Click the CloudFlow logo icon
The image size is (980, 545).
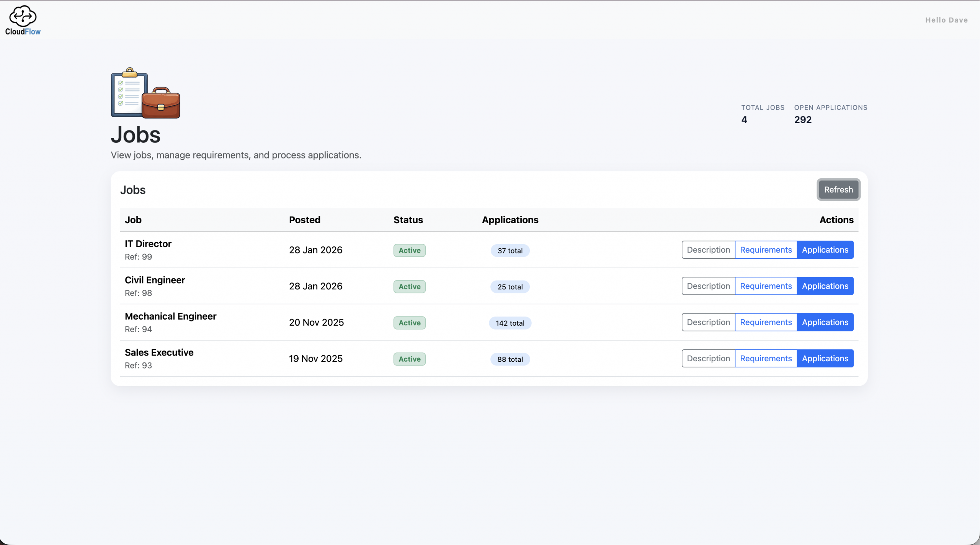[x=23, y=16]
